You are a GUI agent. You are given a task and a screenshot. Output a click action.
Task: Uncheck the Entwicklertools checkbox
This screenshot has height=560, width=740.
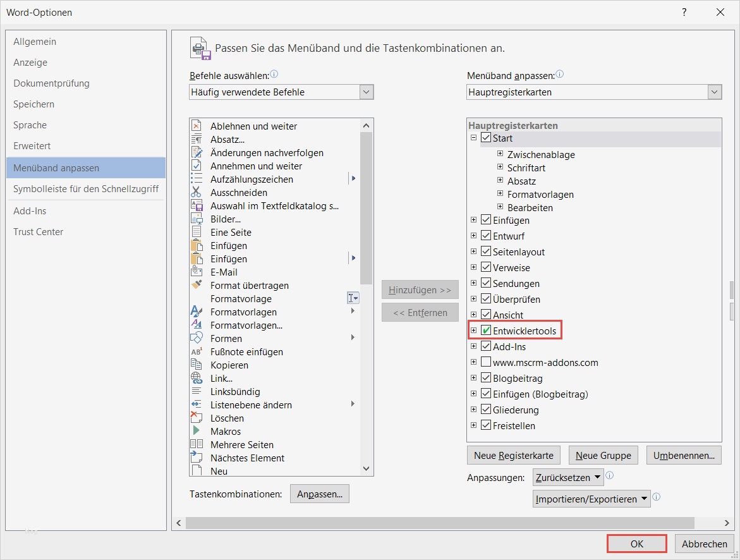486,331
